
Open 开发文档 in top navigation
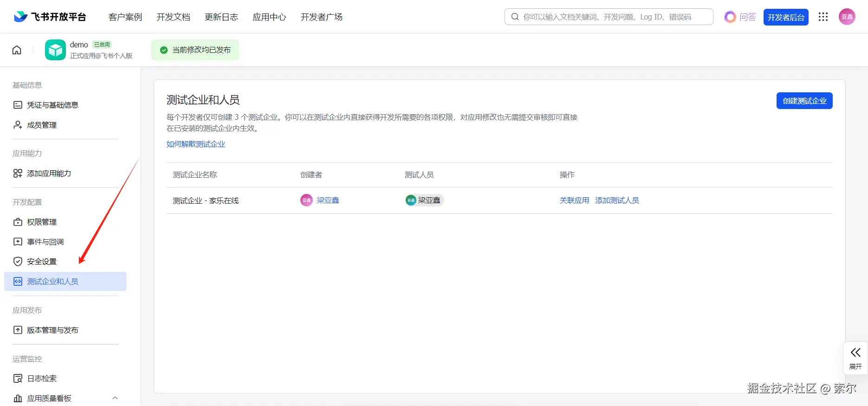point(173,17)
